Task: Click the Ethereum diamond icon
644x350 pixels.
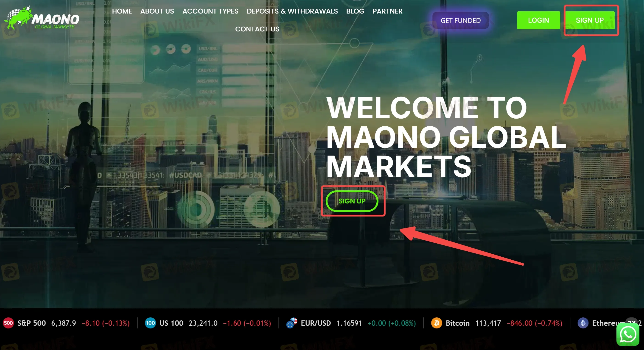Action: (583, 323)
